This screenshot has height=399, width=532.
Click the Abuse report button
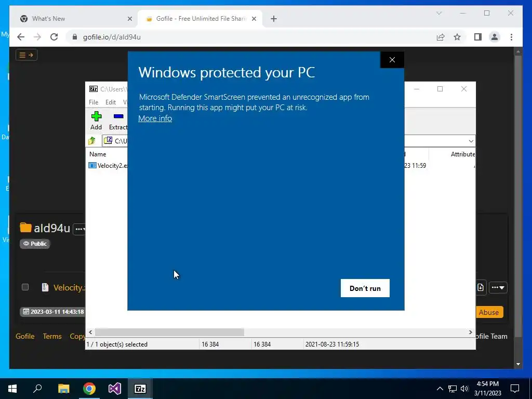click(x=488, y=312)
